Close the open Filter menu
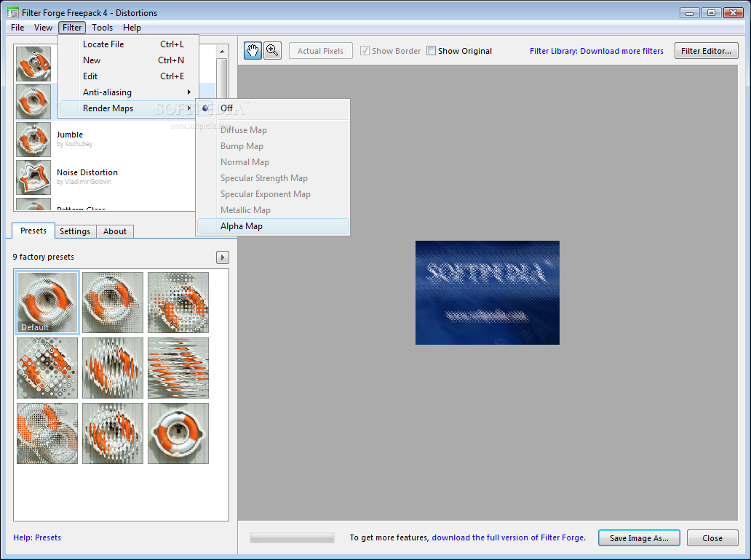This screenshot has width=751, height=560. coord(72,28)
